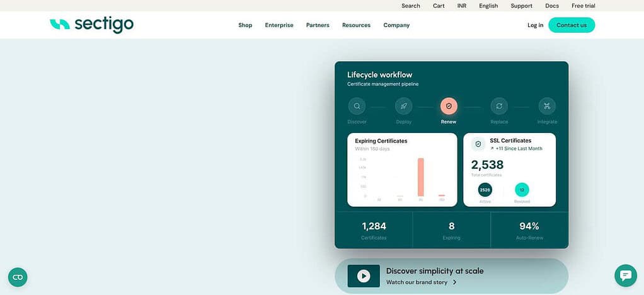The image size is (644, 295).
Task: Play the brand story video
Action: tap(364, 276)
